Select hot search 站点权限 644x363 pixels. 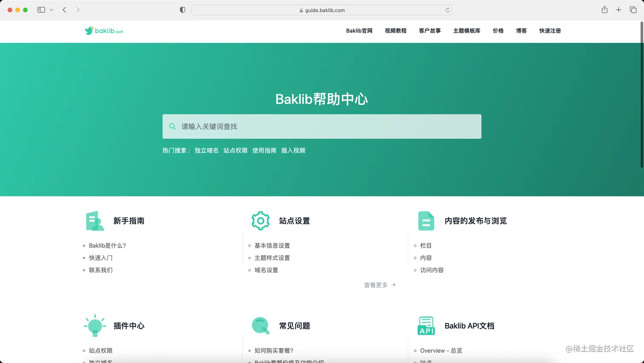click(x=236, y=150)
